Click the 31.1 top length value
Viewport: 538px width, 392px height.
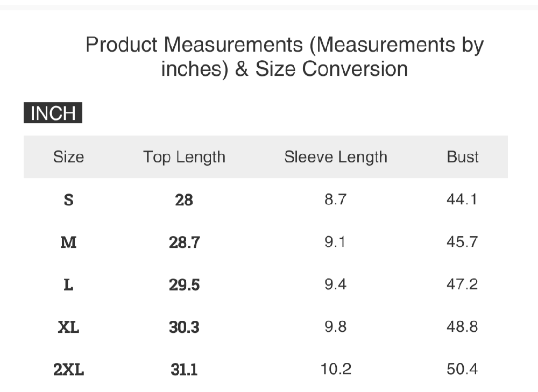(x=184, y=369)
